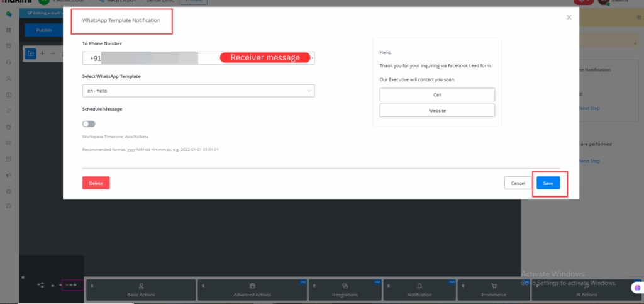Click the plus zoom-in icon
The width and height of the screenshot is (644, 304).
click(x=42, y=53)
